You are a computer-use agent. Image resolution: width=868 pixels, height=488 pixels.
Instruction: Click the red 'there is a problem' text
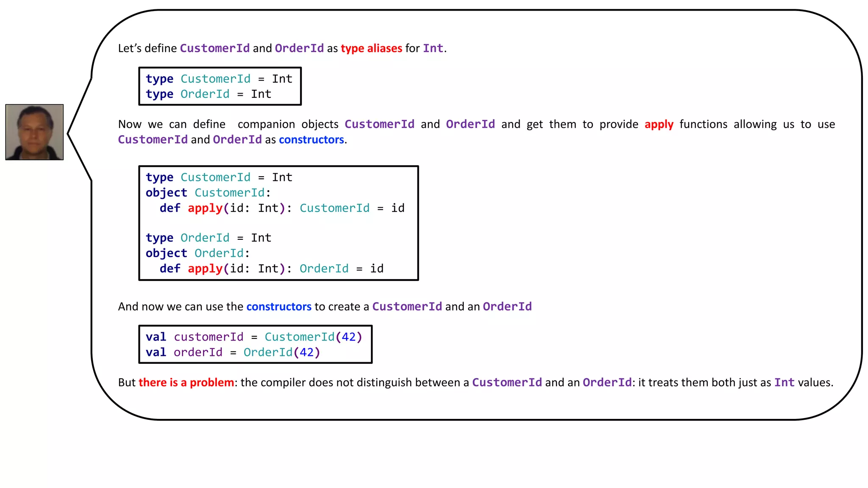click(x=186, y=383)
